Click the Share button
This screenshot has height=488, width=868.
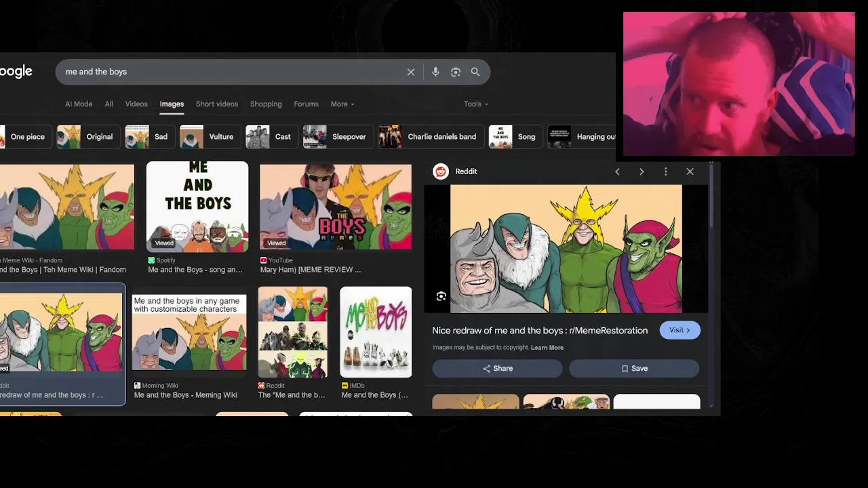point(497,369)
